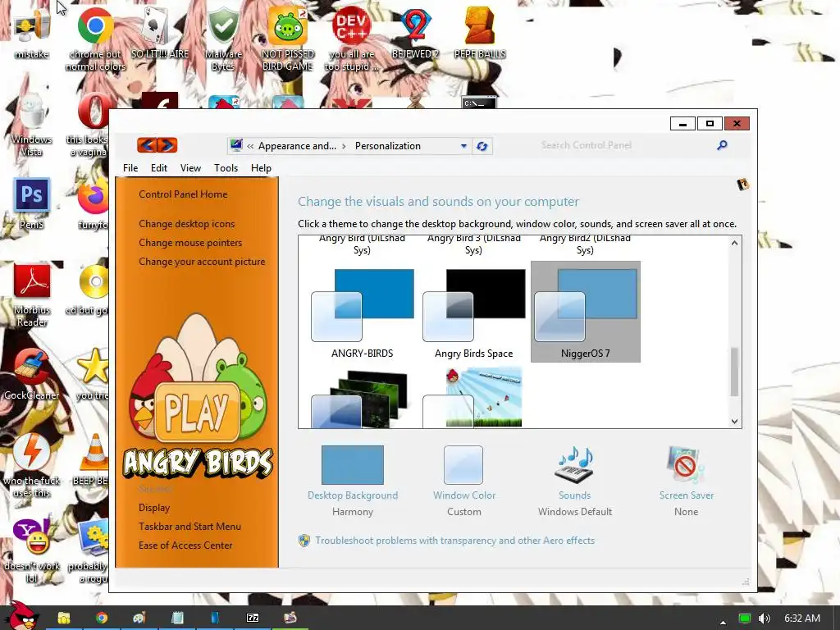The image size is (840, 630).
Task: Click the Sounds piano icon
Action: 575,464
